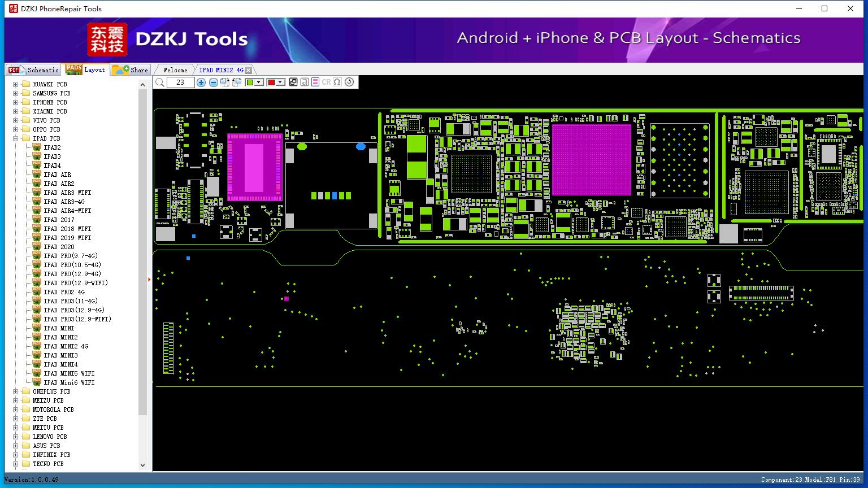Select IPAD 2018 WIFI in the tree
Image resolution: width=868 pixels, height=488 pixels.
pyautogui.click(x=67, y=229)
